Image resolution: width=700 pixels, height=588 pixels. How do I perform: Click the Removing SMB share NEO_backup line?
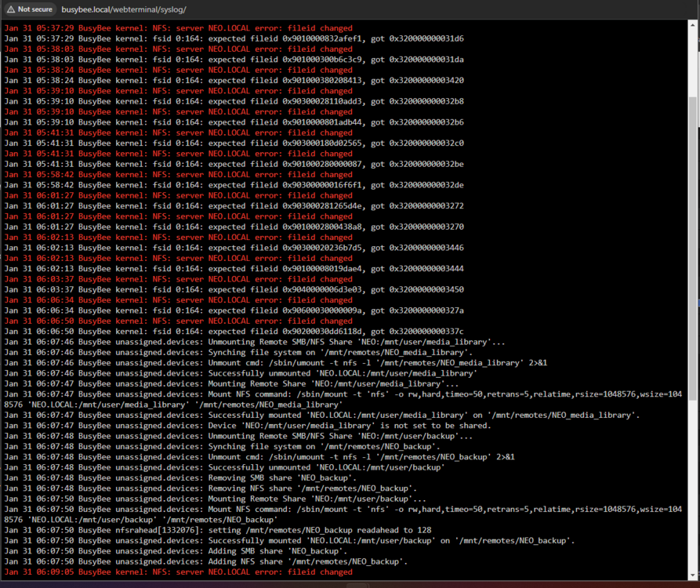coord(180,478)
